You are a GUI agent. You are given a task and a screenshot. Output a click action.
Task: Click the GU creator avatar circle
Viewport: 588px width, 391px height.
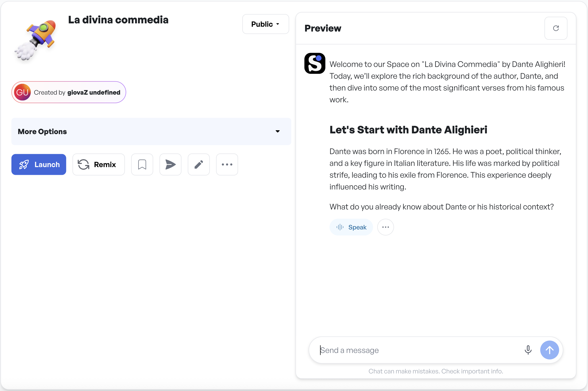coord(22,92)
